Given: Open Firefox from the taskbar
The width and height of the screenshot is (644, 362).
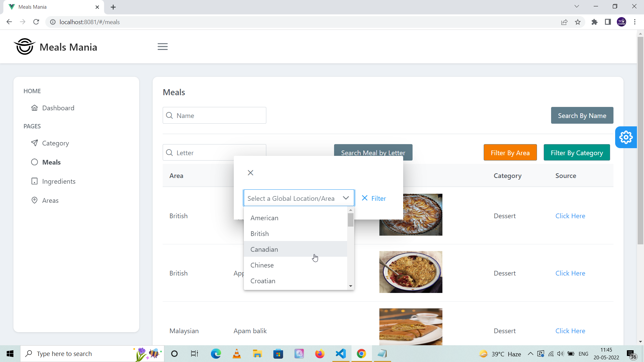Looking at the screenshot, I should coord(320,354).
